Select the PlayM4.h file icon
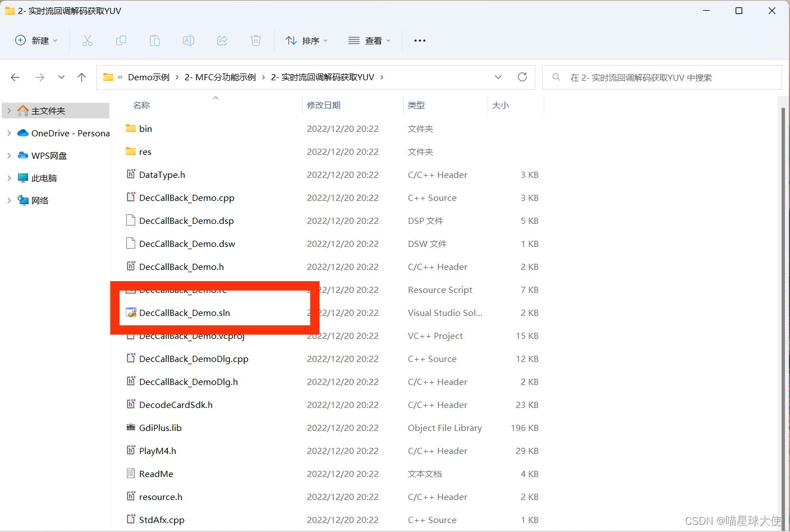Screen dimensions: 790x532 coord(131,451)
